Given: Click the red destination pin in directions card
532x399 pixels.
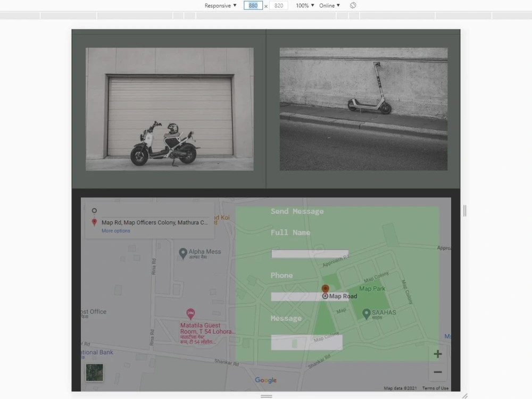Looking at the screenshot, I should [x=94, y=222].
